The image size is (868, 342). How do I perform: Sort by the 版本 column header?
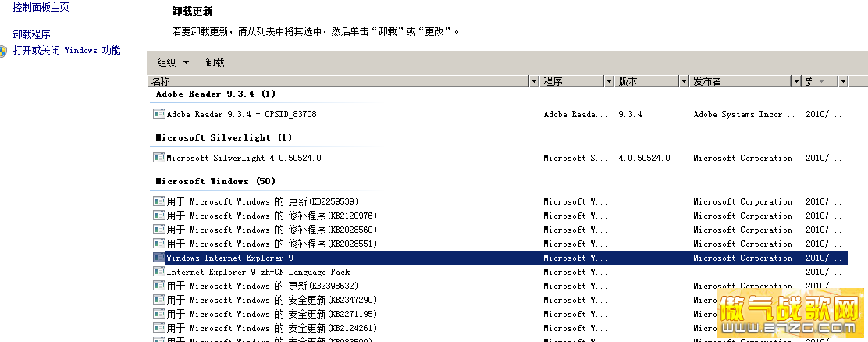point(647,81)
